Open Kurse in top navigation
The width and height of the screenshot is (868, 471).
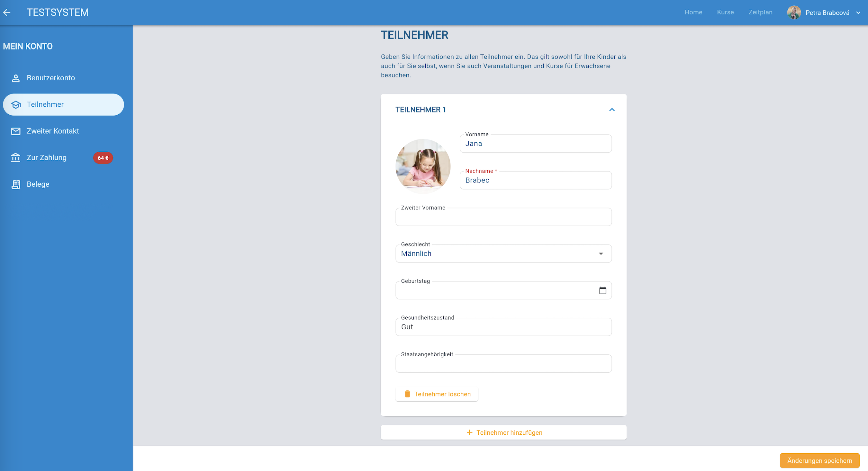[725, 12]
